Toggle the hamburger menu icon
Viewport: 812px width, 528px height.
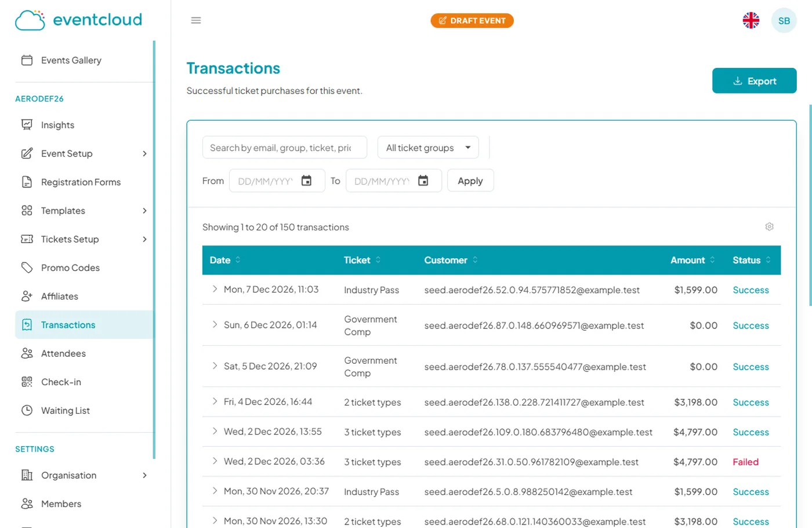pyautogui.click(x=196, y=20)
